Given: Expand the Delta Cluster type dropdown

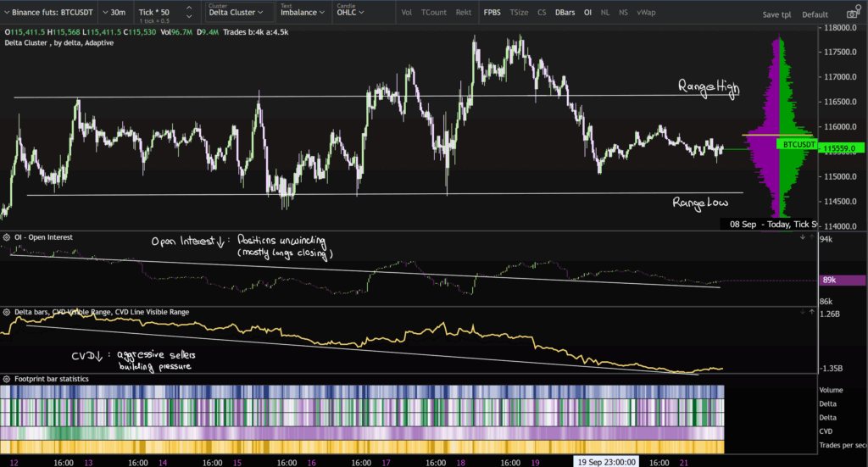Looking at the screenshot, I should [238, 13].
